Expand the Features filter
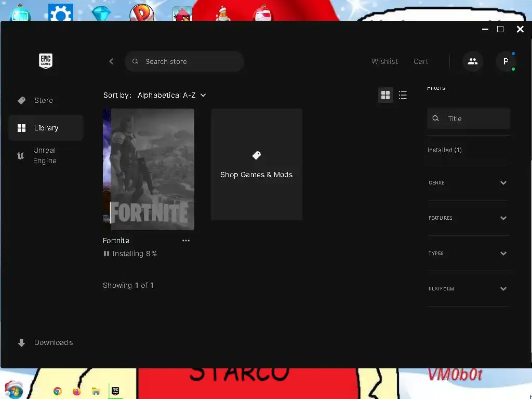The height and width of the screenshot is (399, 532). 468,218
